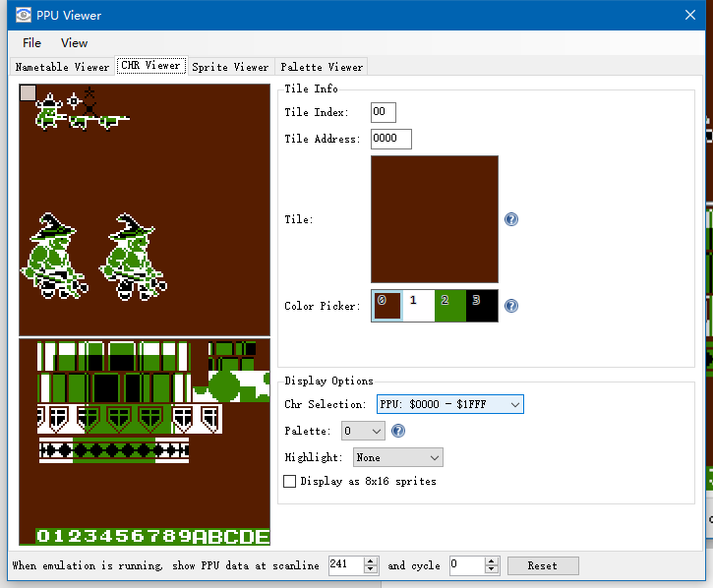Viewport: 713px width, 588px height.
Task: Expand the Palette number dropdown
Action: tap(363, 431)
